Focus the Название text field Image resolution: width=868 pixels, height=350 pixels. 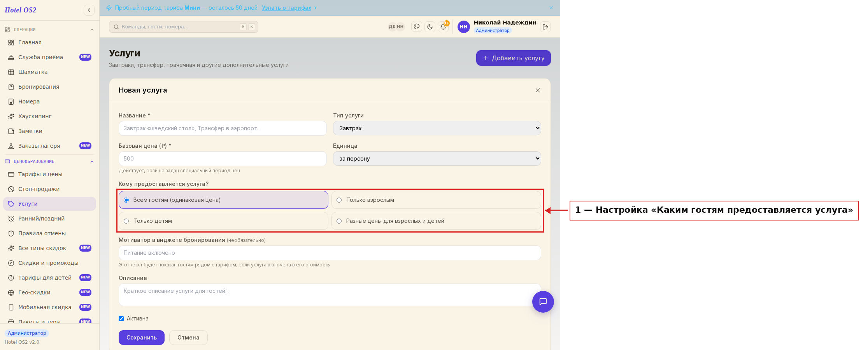223,128
